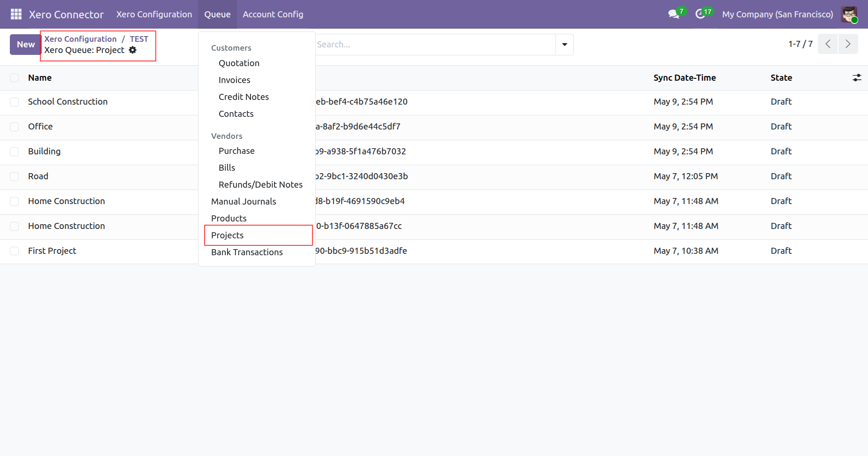The image size is (868, 456).
Task: Open the Account Config menu
Action: click(x=273, y=14)
